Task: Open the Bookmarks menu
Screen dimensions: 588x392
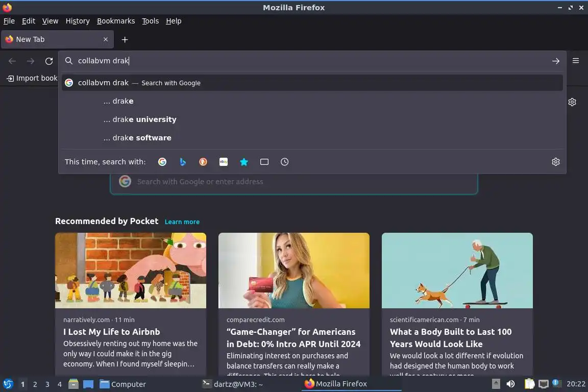Action: (116, 21)
